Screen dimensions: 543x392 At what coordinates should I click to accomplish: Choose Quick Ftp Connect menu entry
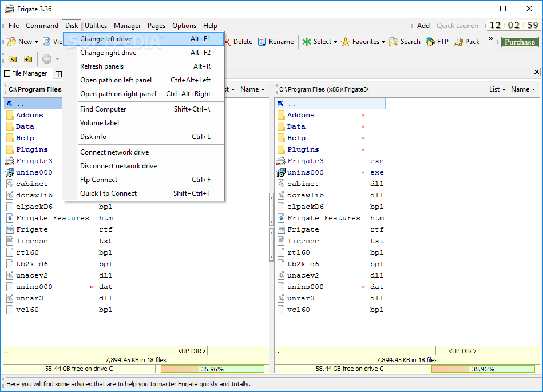[144, 193]
